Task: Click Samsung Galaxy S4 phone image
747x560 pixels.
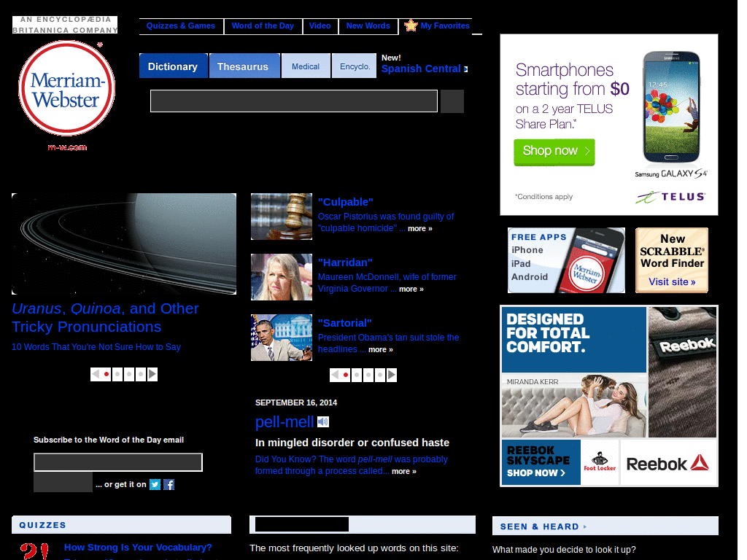Action: [x=671, y=107]
